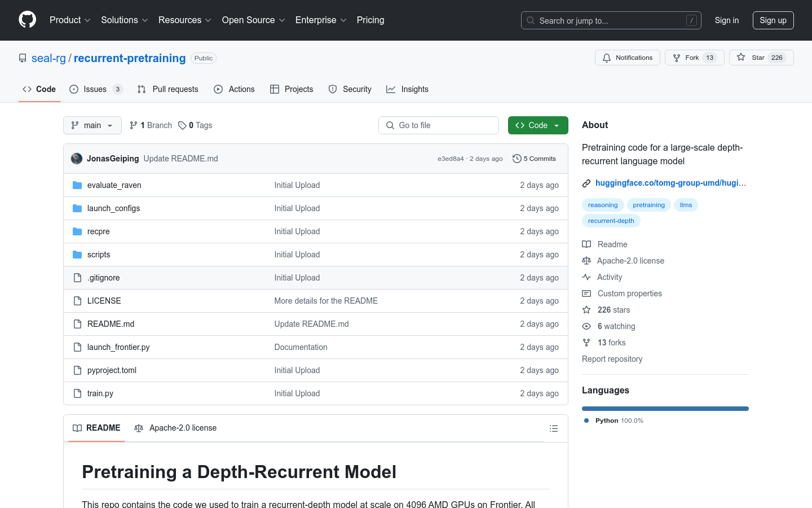The image size is (812, 508).
Task: Open the Notifications bell button
Action: [627, 58]
